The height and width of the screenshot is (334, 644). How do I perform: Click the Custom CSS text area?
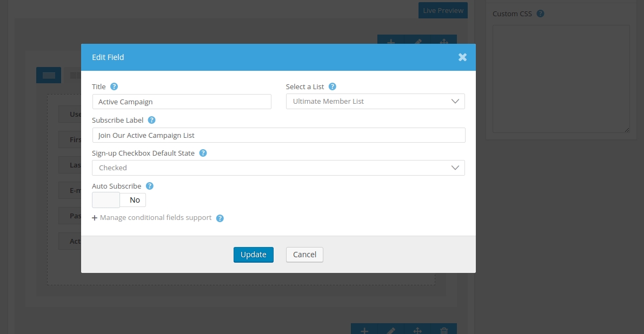click(561, 79)
